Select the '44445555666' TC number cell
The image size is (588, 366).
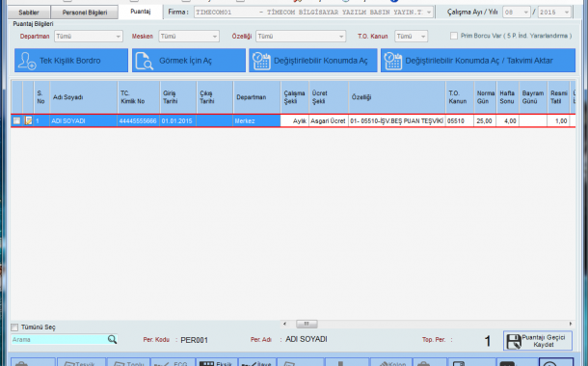click(139, 121)
